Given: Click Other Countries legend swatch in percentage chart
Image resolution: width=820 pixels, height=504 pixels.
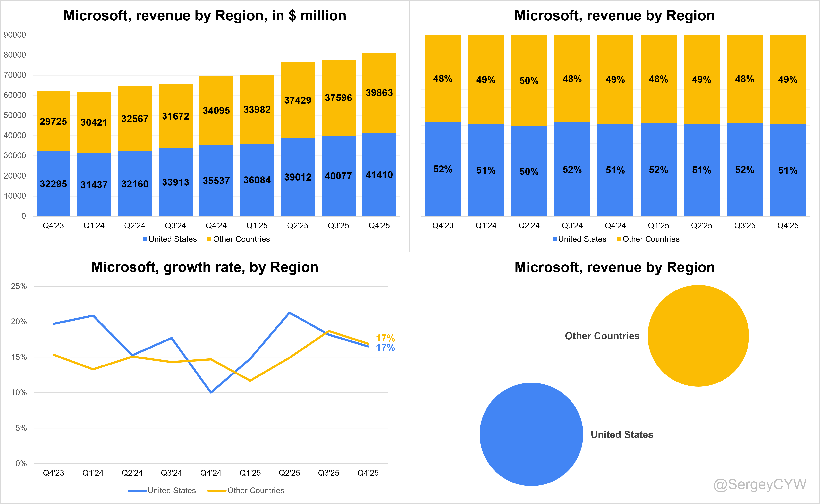Looking at the screenshot, I should (x=619, y=239).
